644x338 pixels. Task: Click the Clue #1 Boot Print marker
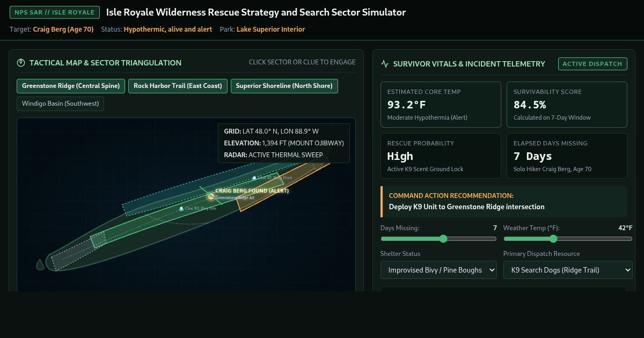254,178
